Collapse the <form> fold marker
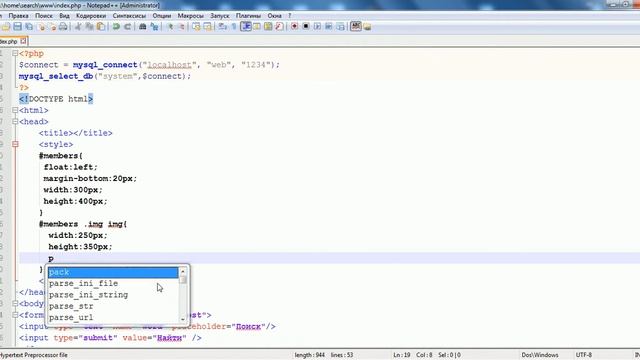 (15, 315)
